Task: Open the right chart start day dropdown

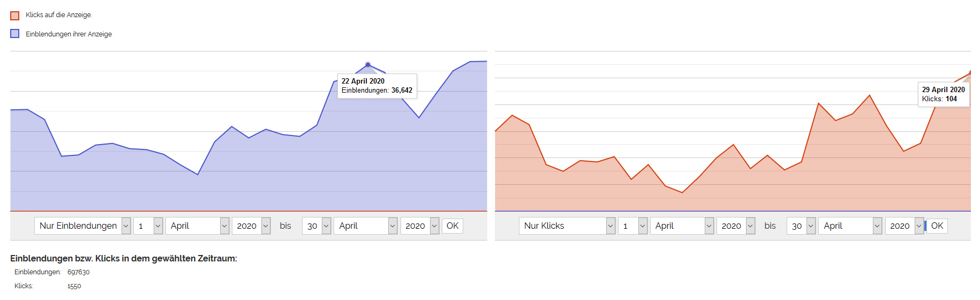Action: [633, 226]
